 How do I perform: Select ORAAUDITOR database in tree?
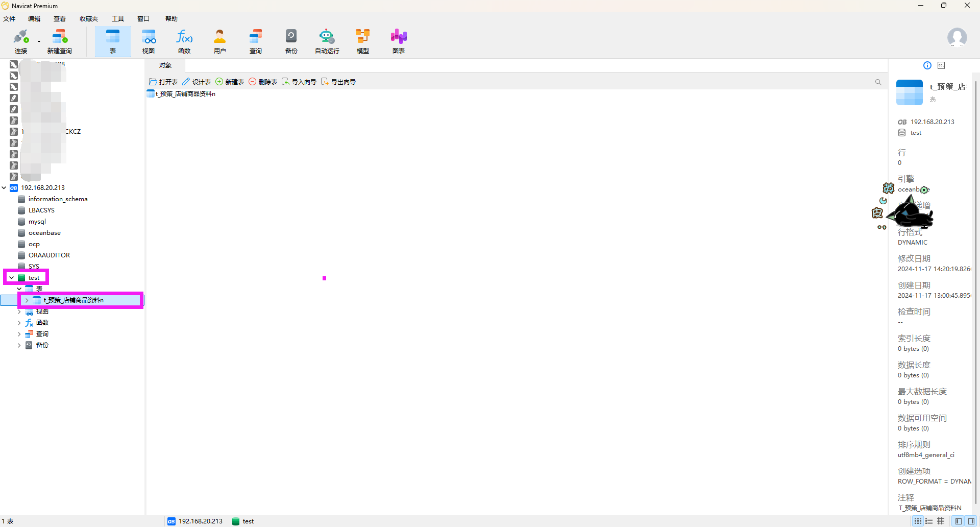pos(49,255)
